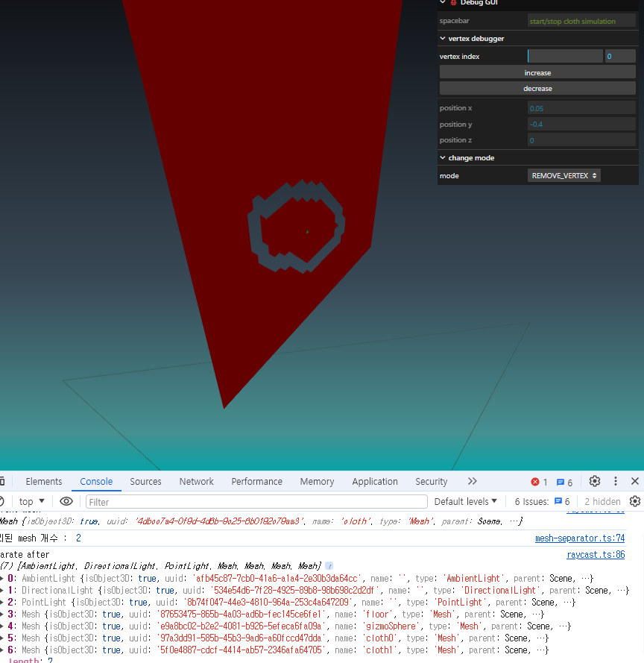Switch to the Elements tab
The image size is (644, 663).
pyautogui.click(x=44, y=481)
